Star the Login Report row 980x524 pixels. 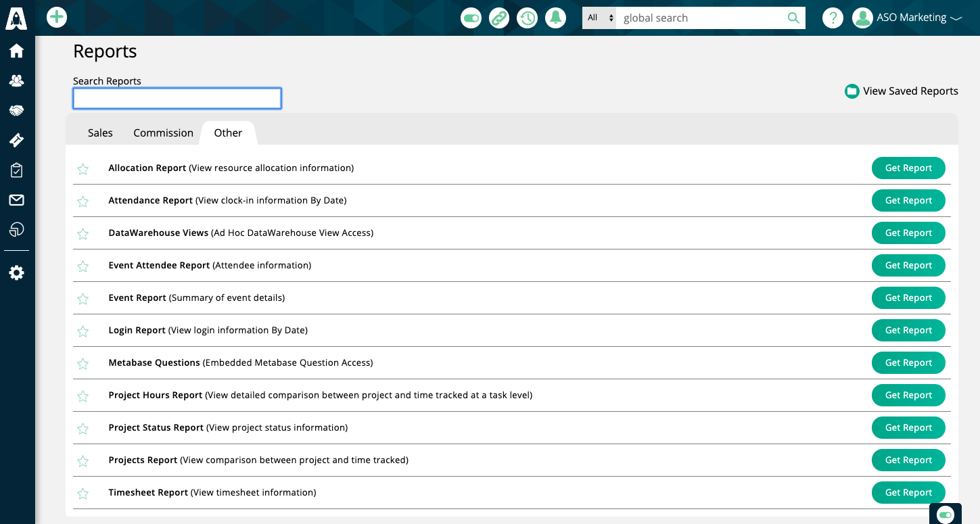[x=83, y=331]
